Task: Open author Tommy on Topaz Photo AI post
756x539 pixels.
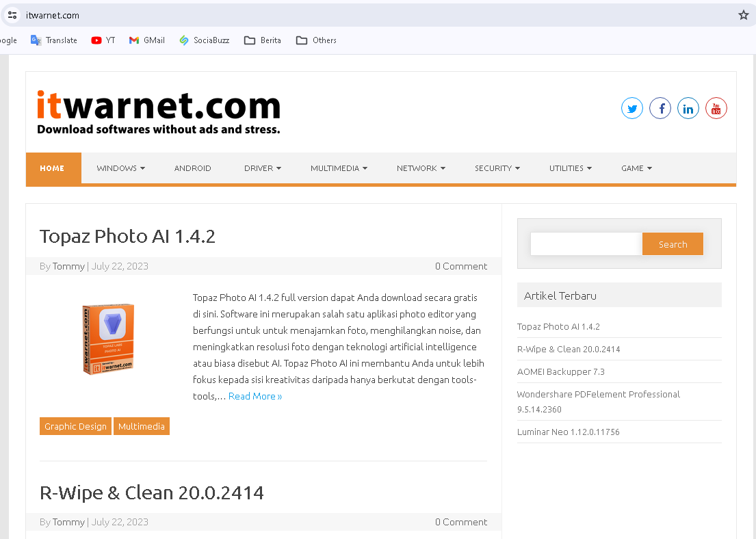Action: tap(68, 266)
